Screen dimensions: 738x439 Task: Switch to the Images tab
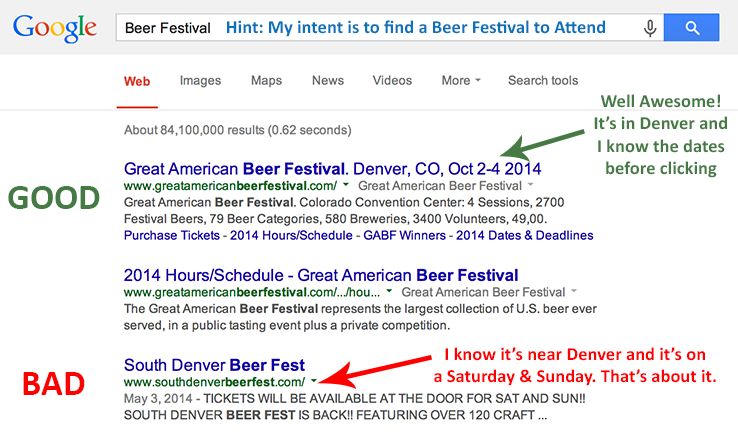click(x=200, y=81)
